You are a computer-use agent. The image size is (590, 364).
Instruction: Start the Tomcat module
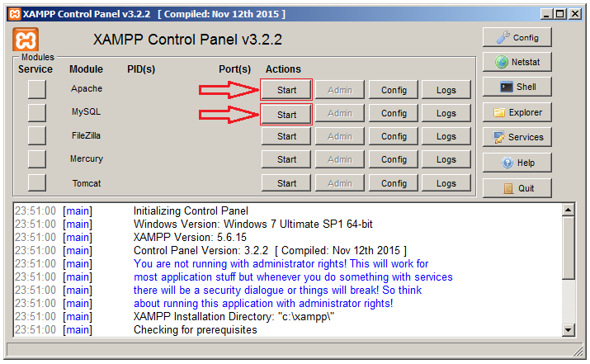click(x=286, y=183)
